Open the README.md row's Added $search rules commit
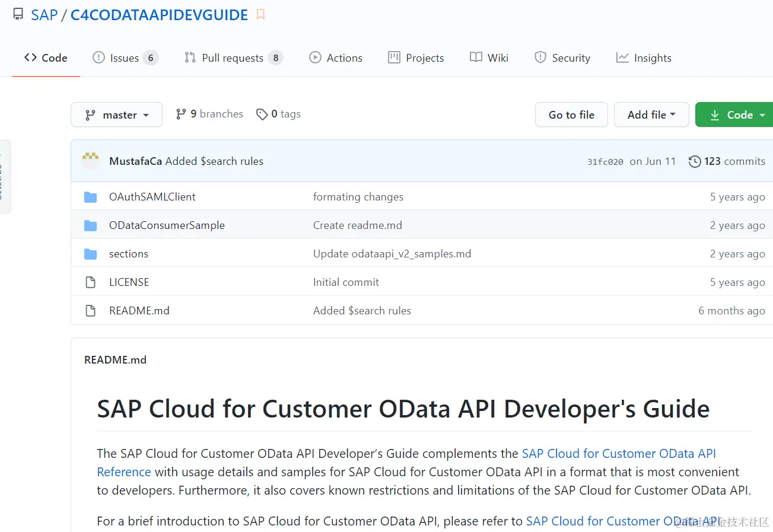 (362, 310)
